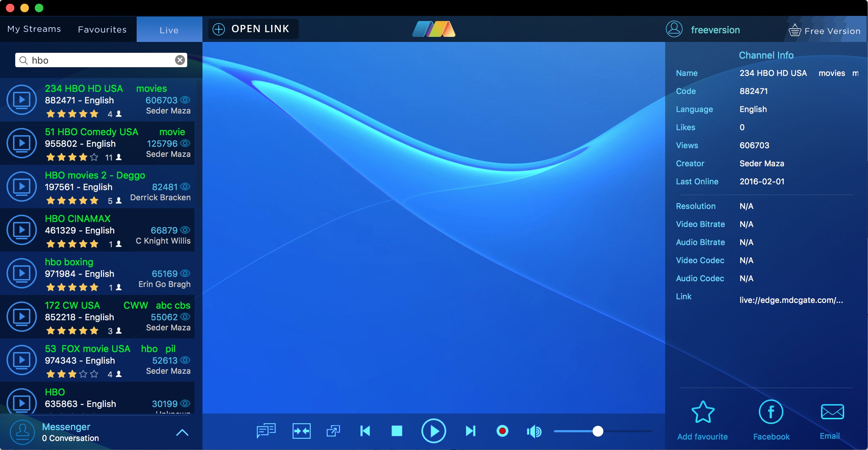Mute the volume speaker icon
868x450 pixels.
point(534,431)
